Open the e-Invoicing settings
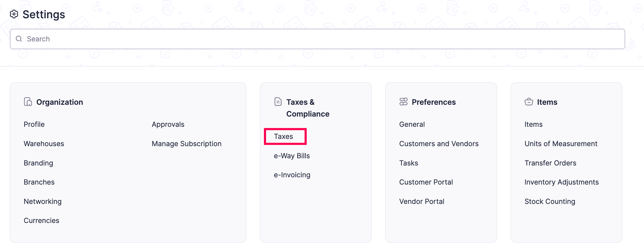Image resolution: width=644 pixels, height=245 pixels. tap(292, 175)
